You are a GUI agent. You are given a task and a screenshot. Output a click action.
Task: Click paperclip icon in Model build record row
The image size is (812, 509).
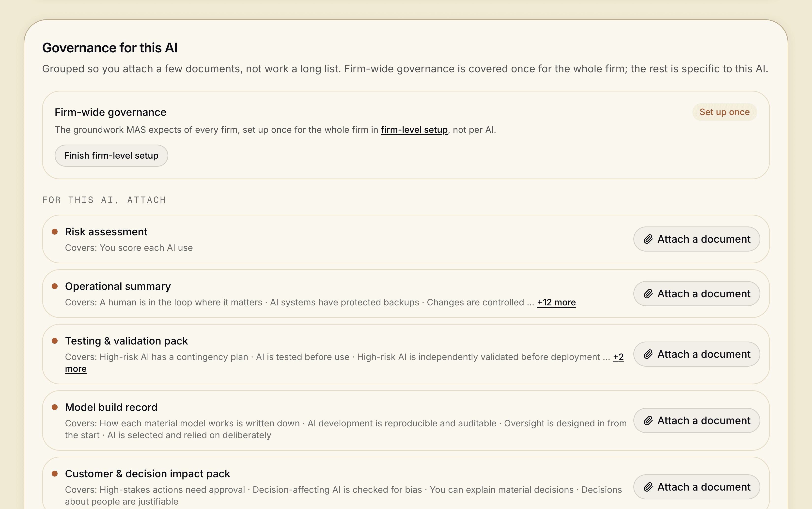(x=648, y=420)
